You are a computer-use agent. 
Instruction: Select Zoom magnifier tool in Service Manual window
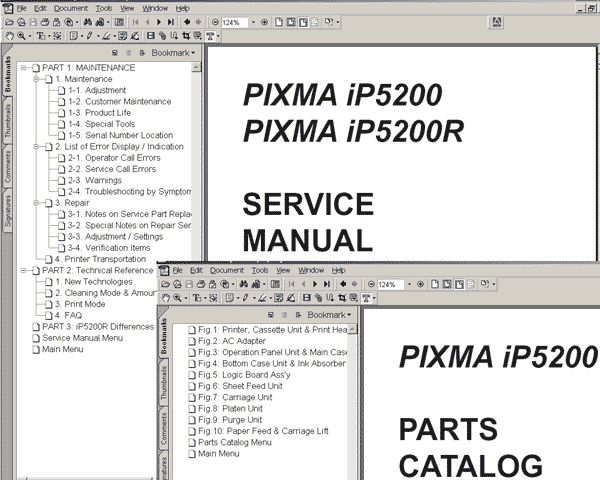[21, 36]
